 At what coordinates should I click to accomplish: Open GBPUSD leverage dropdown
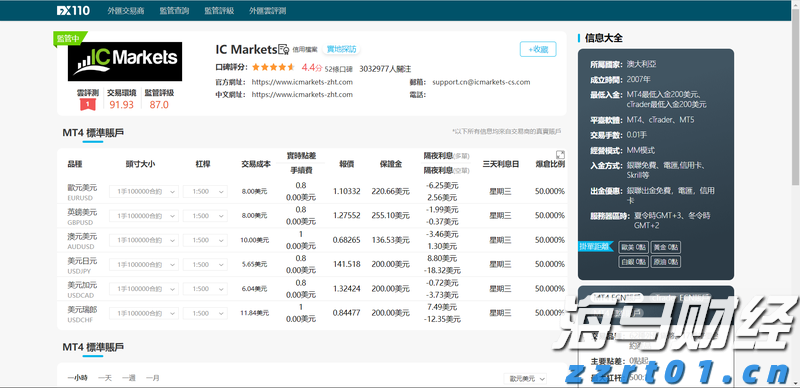coord(205,216)
